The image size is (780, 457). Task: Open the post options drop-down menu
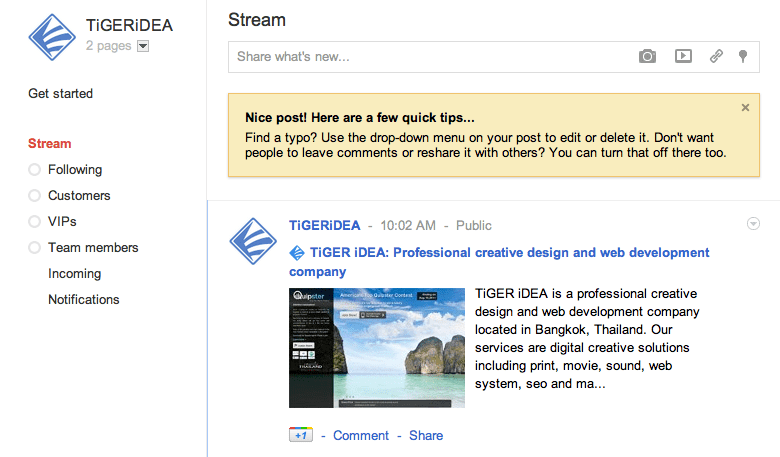pyautogui.click(x=753, y=224)
